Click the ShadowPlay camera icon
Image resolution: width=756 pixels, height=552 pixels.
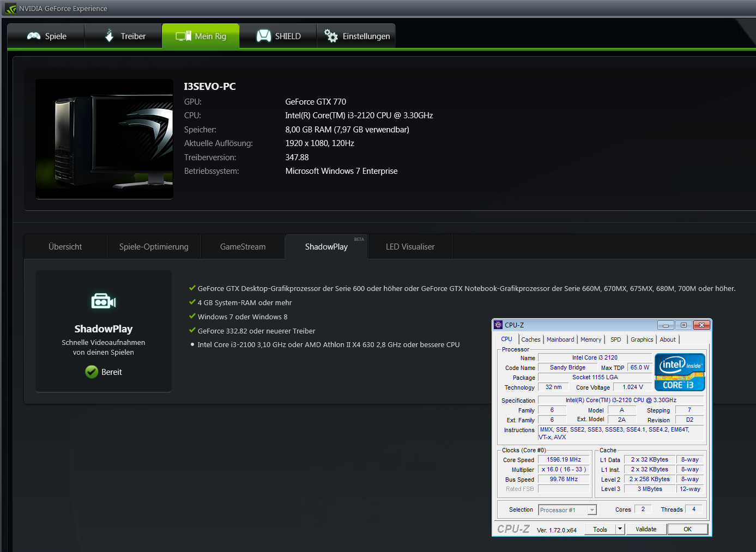(x=104, y=301)
